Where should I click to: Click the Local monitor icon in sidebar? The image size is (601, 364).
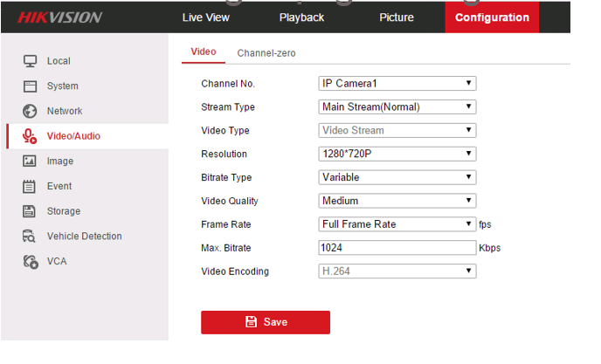point(30,61)
